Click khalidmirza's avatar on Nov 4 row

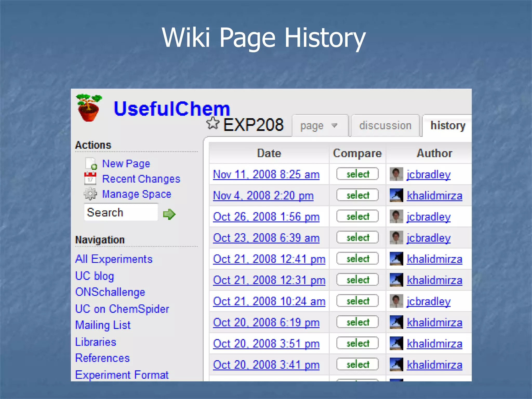point(396,195)
